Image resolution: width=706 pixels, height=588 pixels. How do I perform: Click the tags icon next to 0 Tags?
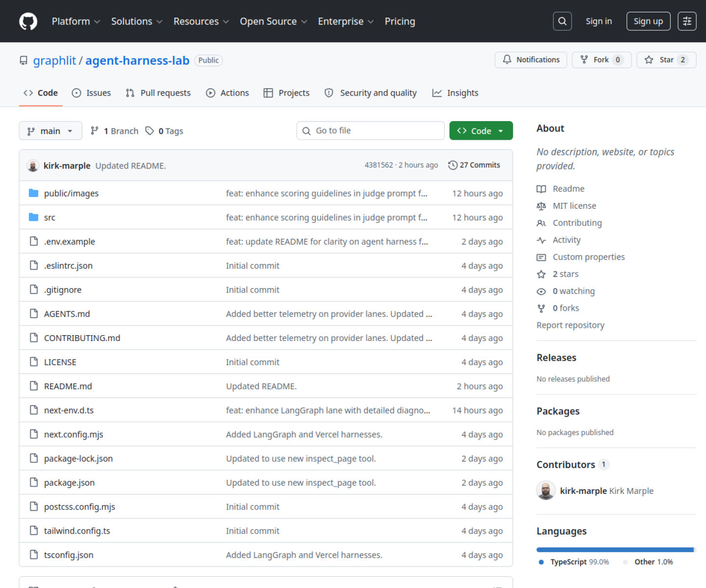tap(150, 131)
